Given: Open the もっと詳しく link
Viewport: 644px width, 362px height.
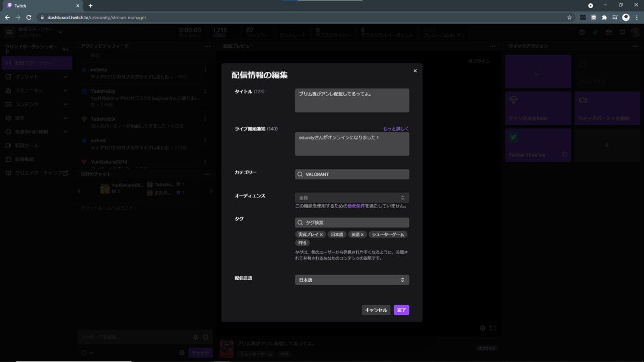Looking at the screenshot, I should coord(396,129).
